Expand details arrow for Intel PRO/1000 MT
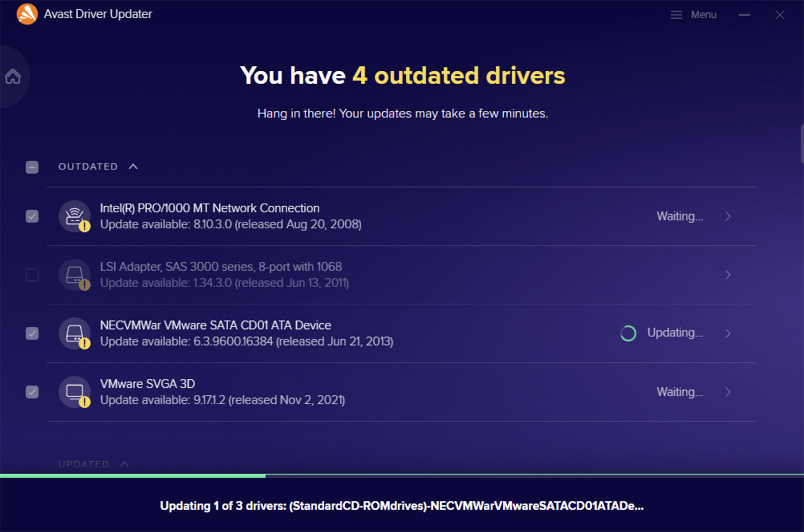The width and height of the screenshot is (804, 532). [x=728, y=216]
